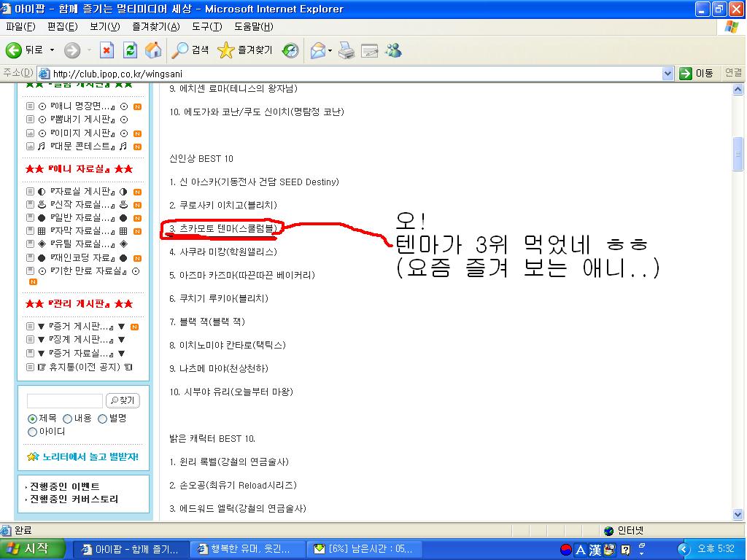The image size is (747, 560).
Task: Open the 즐겨찾기(A) menu
Action: click(x=156, y=27)
